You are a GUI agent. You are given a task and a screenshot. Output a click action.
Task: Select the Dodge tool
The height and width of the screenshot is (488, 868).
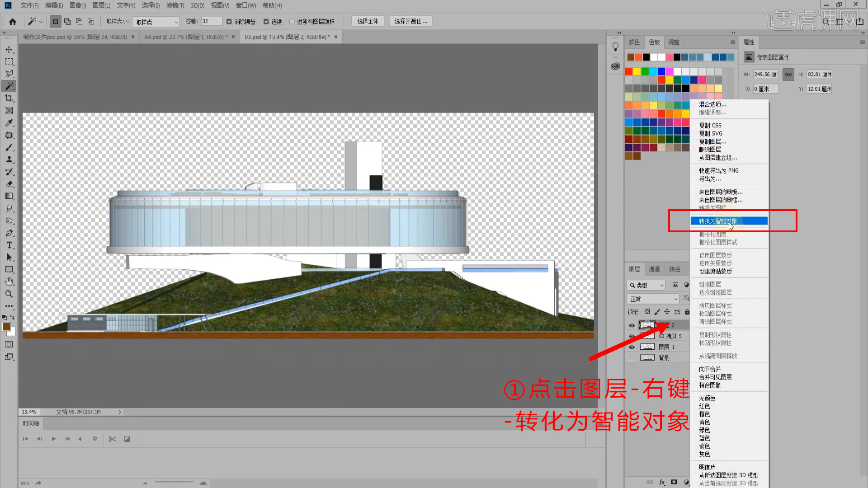[9, 221]
